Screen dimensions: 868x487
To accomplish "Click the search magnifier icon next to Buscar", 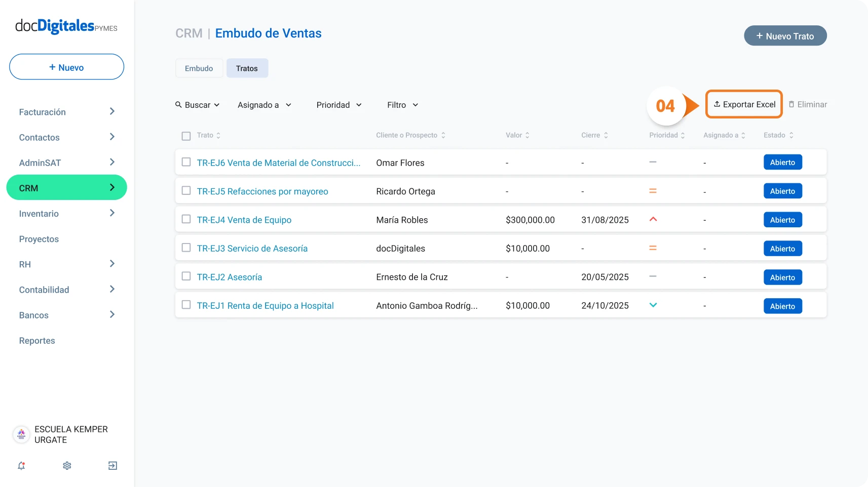I will click(178, 105).
